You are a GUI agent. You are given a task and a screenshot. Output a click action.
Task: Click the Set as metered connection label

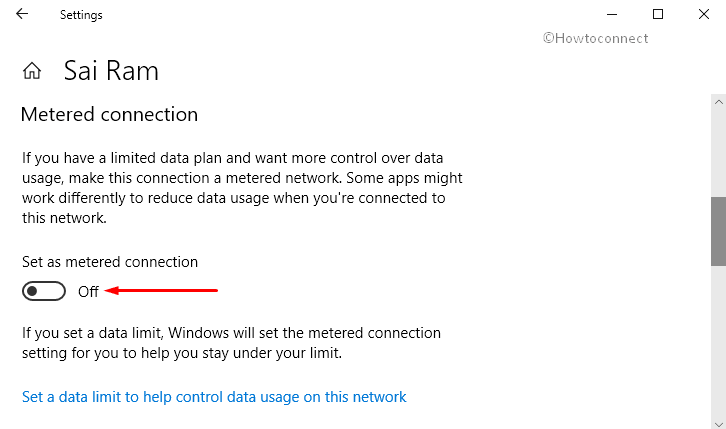110,262
